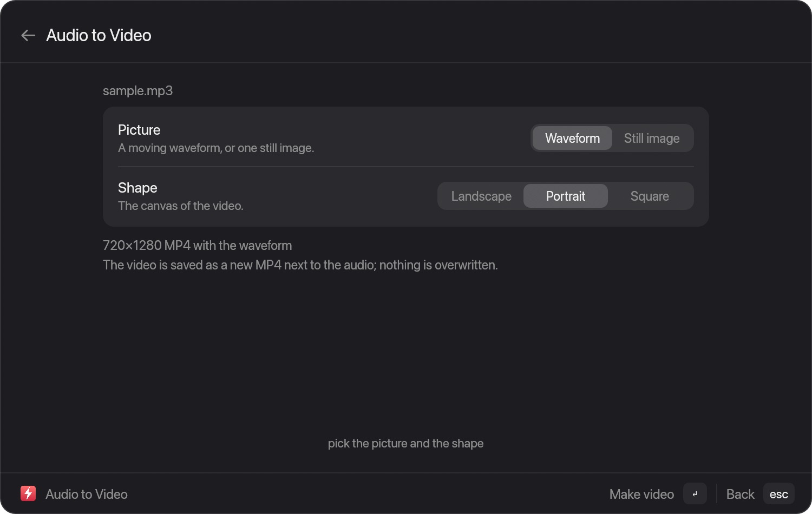
Task: Click the Audio to Video header title
Action: tap(99, 35)
